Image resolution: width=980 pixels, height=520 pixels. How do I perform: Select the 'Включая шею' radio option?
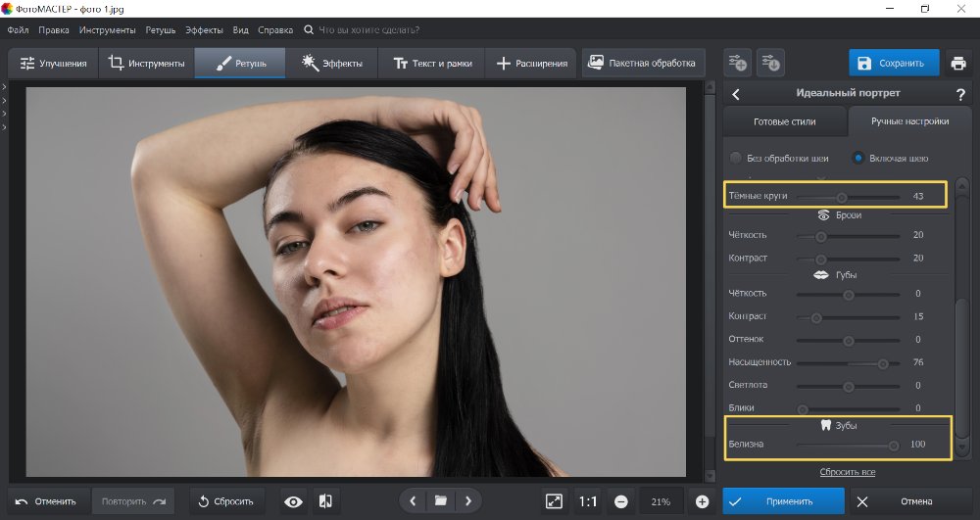click(x=857, y=158)
